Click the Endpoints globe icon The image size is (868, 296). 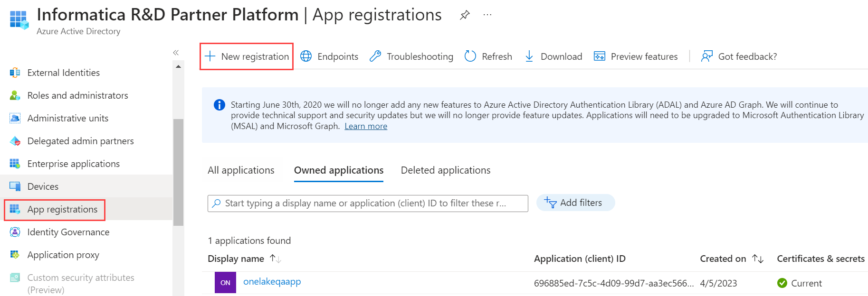306,56
